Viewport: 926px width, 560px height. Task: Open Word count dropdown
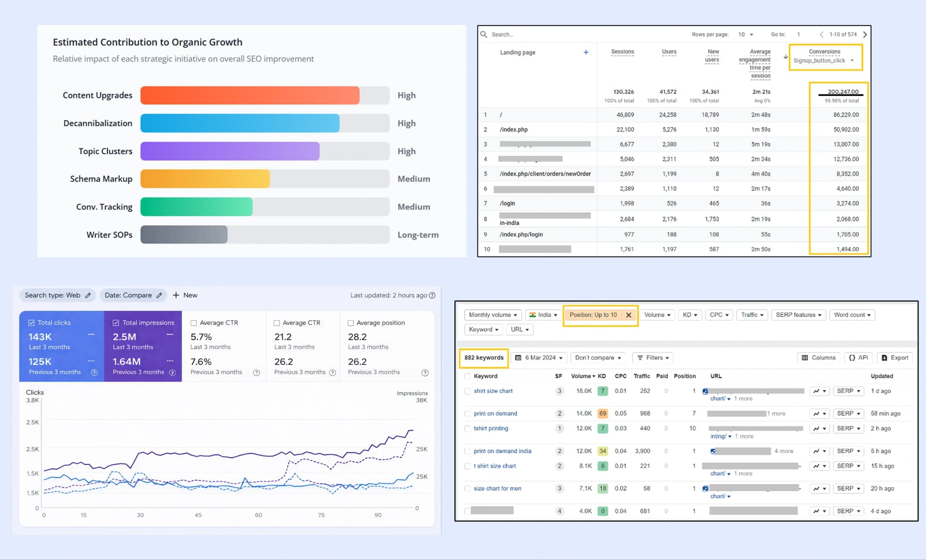[x=852, y=315]
